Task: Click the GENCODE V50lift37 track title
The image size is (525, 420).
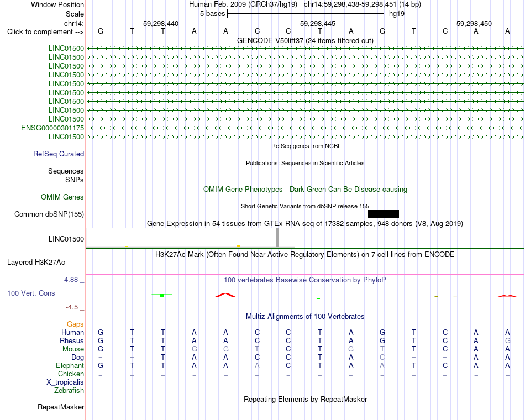Action: click(305, 40)
